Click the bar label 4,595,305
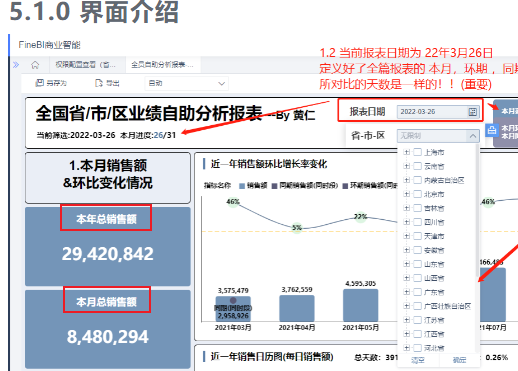 point(360,283)
